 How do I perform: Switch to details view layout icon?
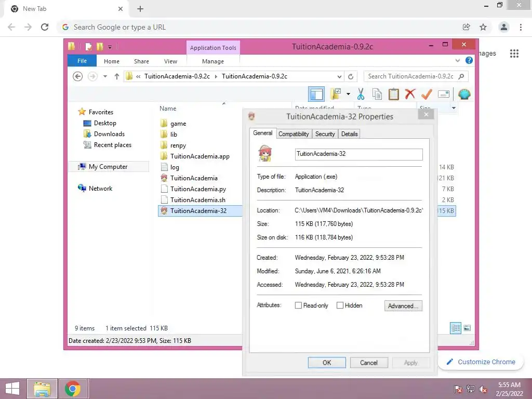(x=456, y=328)
